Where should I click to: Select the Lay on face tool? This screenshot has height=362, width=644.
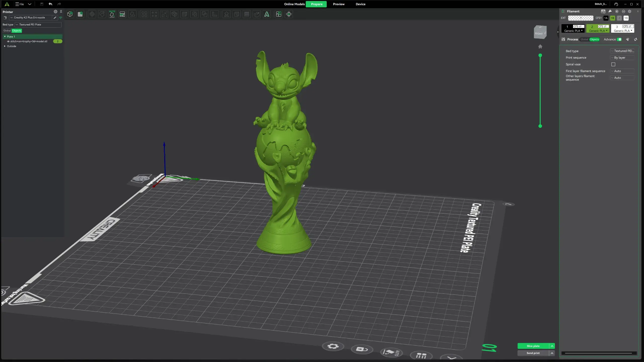point(132,14)
